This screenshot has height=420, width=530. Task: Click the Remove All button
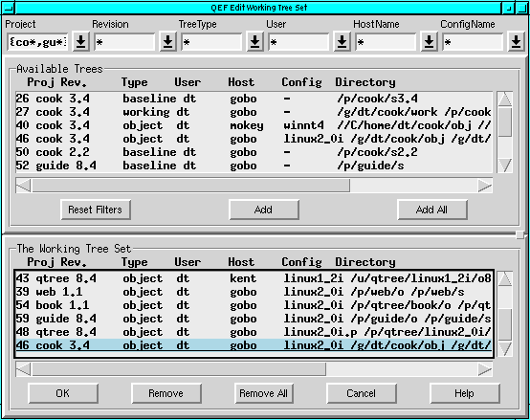pos(264,393)
